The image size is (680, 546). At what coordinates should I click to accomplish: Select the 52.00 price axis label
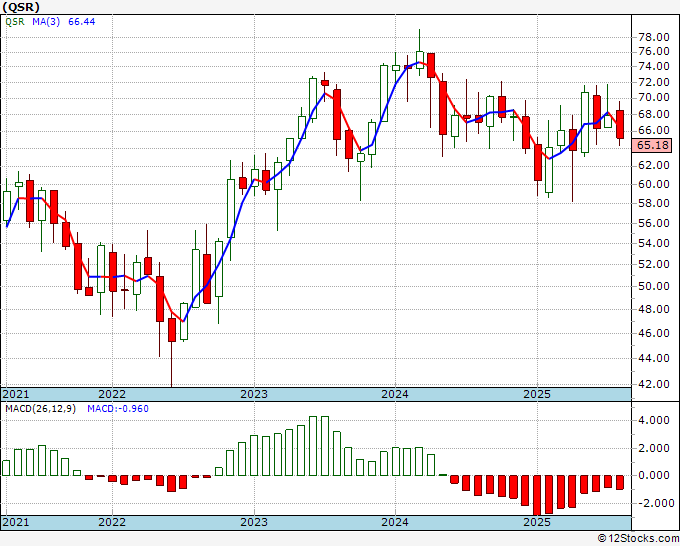(654, 264)
